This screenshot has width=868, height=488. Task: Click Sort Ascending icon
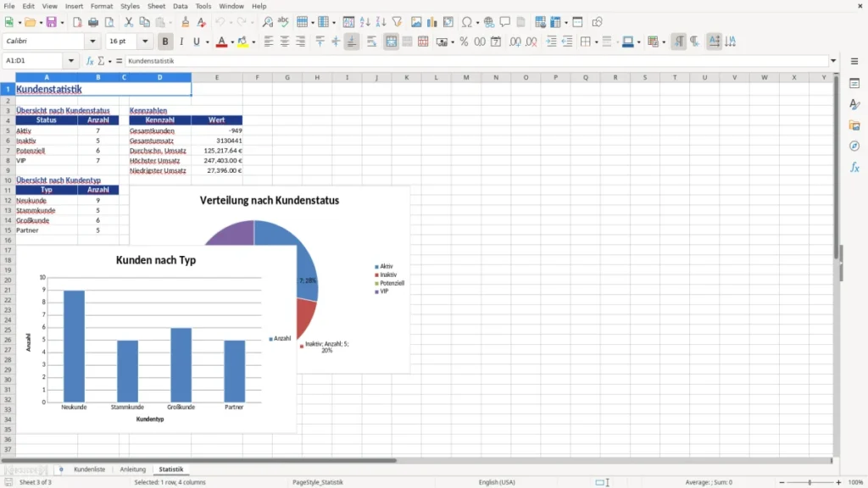(x=364, y=22)
